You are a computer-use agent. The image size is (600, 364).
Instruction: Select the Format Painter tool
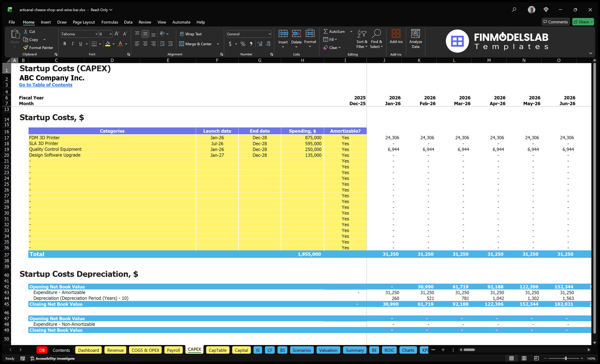pos(38,48)
